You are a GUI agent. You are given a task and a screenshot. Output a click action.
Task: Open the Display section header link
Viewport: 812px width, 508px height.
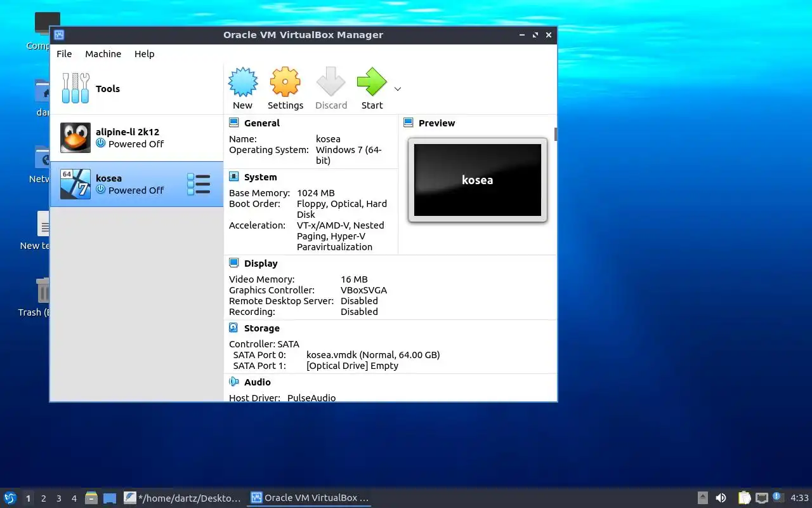click(261, 264)
